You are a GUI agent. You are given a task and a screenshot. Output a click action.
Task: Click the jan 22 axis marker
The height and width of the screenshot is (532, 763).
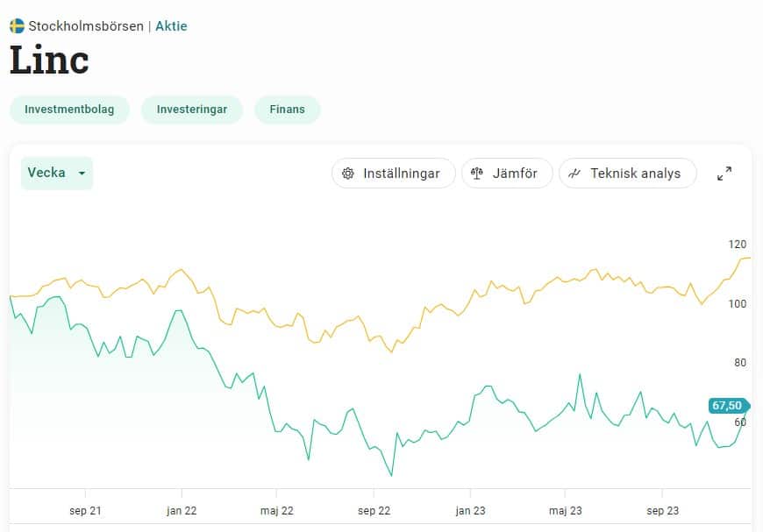pos(182,511)
